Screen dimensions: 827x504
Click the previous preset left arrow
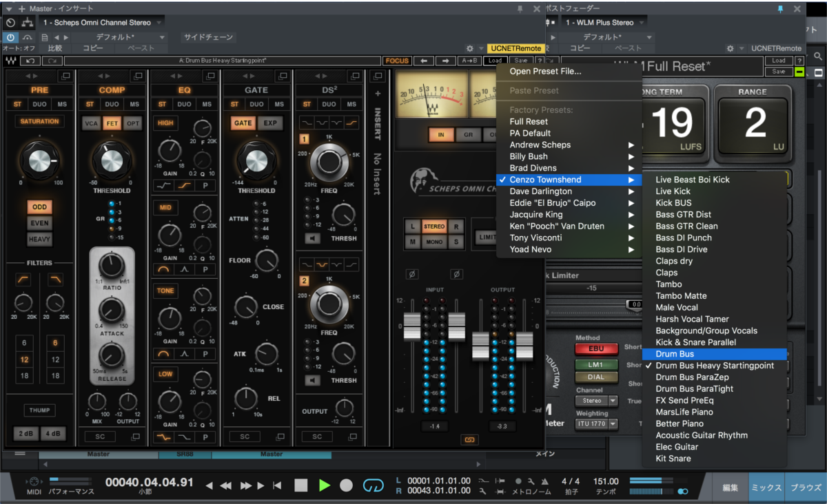click(x=423, y=61)
